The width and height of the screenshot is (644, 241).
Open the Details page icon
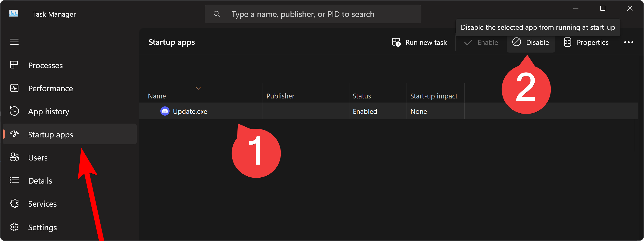coord(14,180)
